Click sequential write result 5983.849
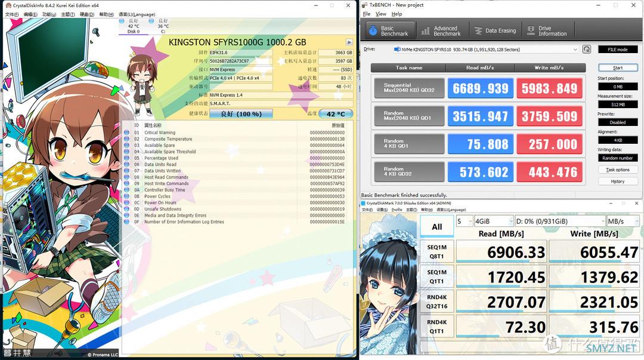The height and width of the screenshot is (360, 644). (550, 88)
